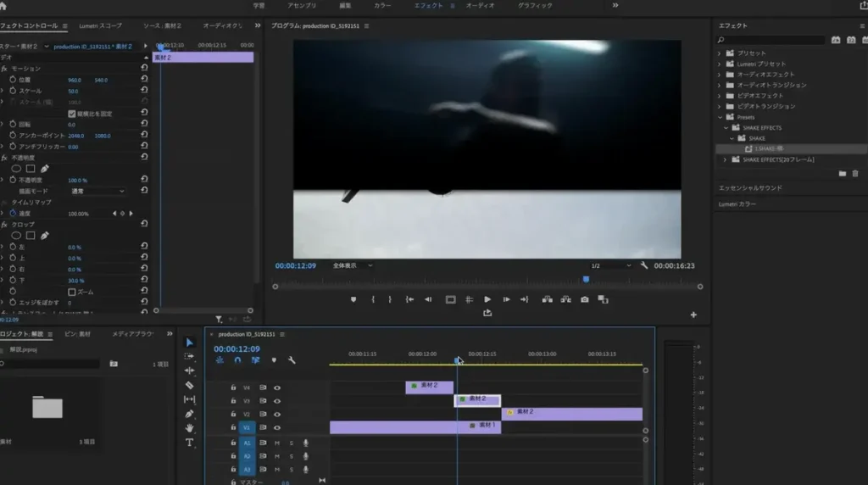868x485 pixels.
Task: Show more workspaces with double chevron
Action: pyautogui.click(x=615, y=6)
